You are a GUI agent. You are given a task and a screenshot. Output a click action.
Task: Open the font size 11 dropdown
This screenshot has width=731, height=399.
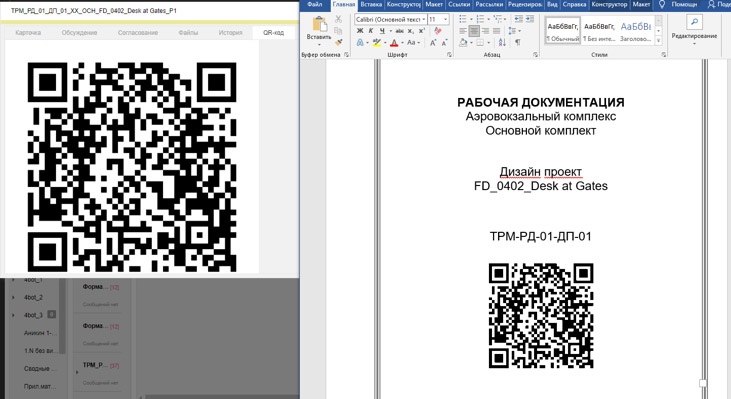pyautogui.click(x=445, y=20)
